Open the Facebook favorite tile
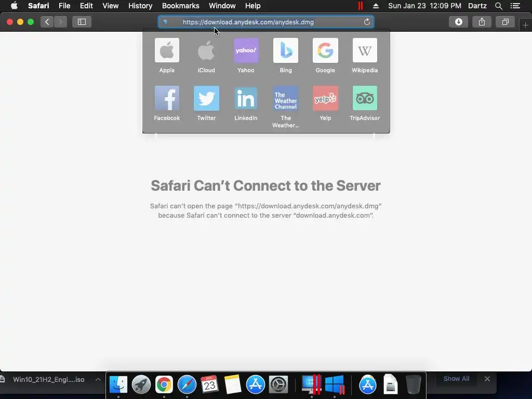 pos(167,103)
